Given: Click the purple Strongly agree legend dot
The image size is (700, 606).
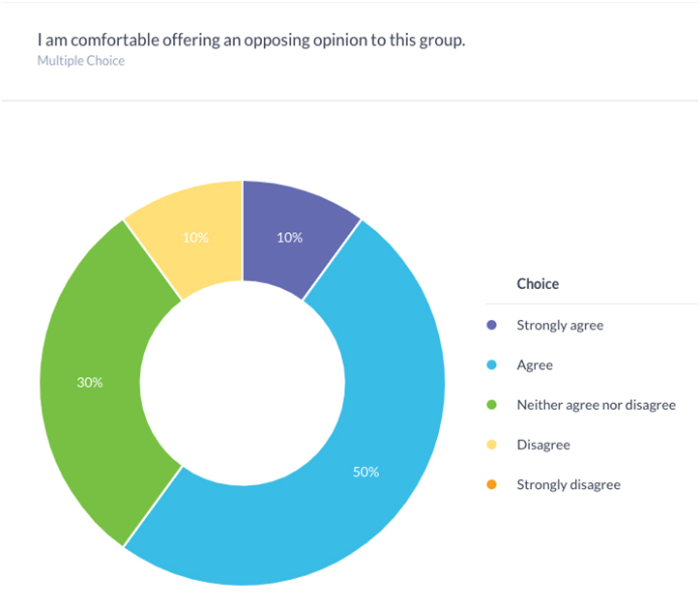Looking at the screenshot, I should coord(492,326).
